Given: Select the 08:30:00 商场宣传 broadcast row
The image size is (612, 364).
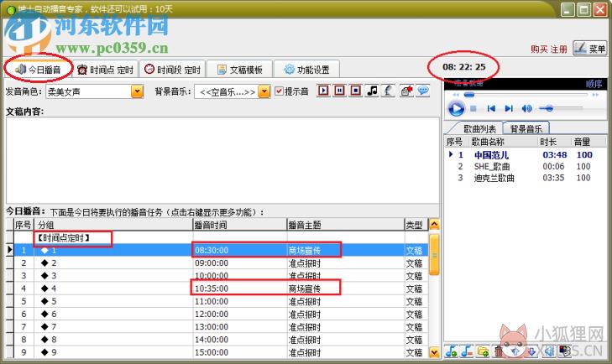Looking at the screenshot, I should (221, 250).
